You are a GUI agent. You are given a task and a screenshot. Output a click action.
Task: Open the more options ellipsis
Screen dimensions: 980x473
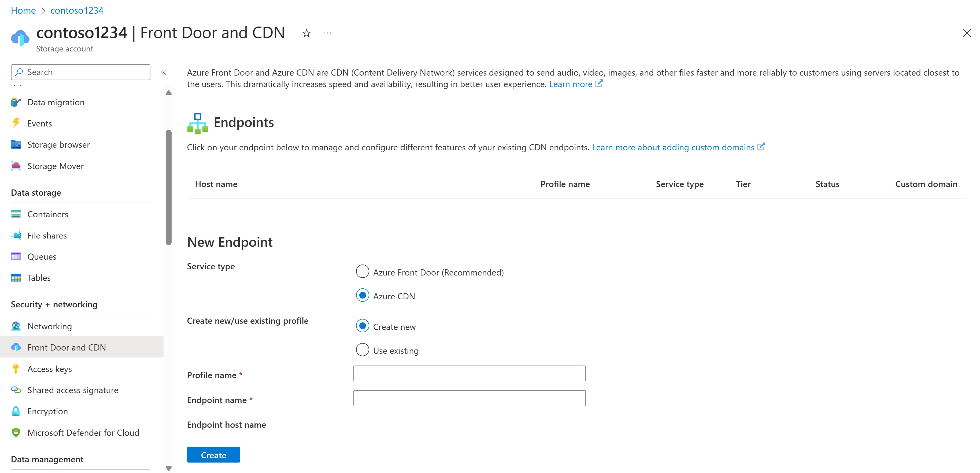pyautogui.click(x=328, y=33)
